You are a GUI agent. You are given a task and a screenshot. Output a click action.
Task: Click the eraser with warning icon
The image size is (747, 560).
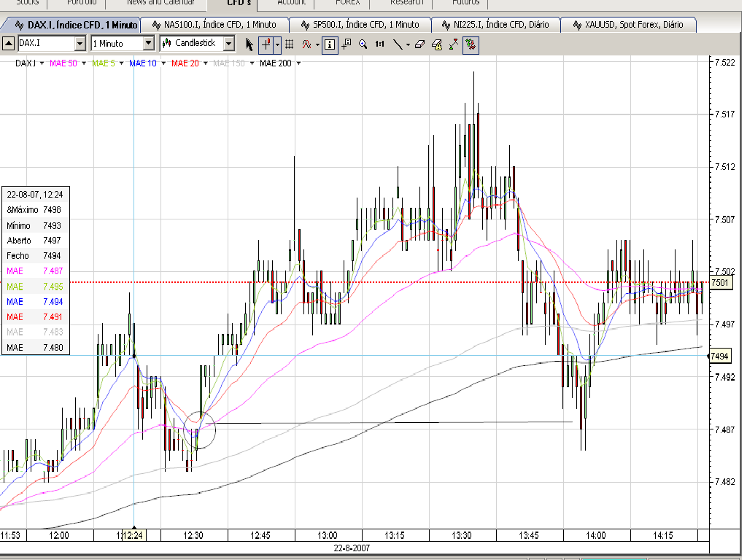coord(436,44)
